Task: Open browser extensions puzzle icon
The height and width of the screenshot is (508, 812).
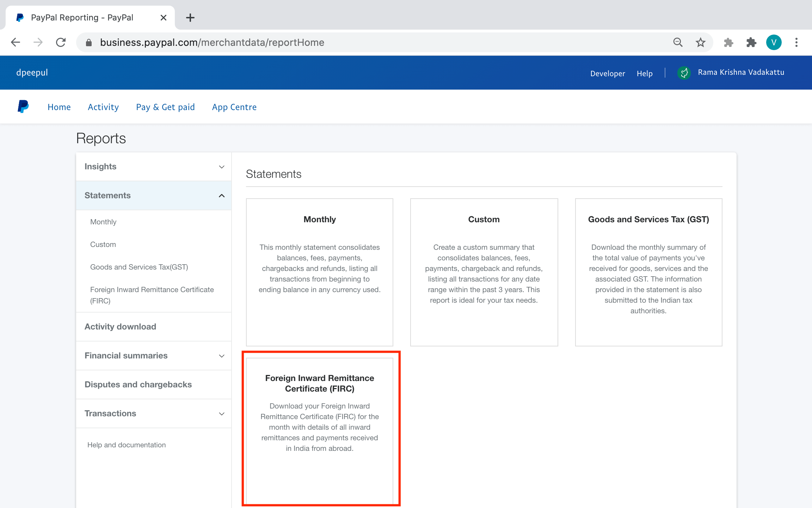Action: 751,42
